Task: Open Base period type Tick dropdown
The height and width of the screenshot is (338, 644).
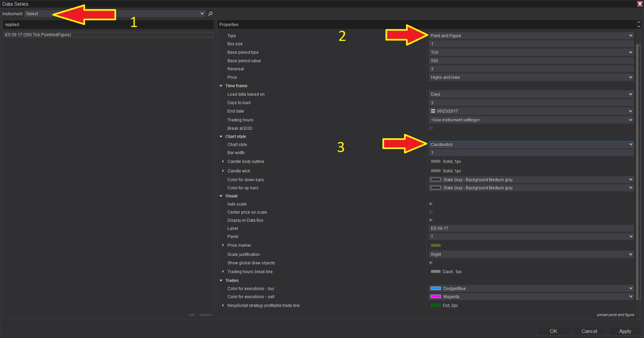Action: [531, 52]
